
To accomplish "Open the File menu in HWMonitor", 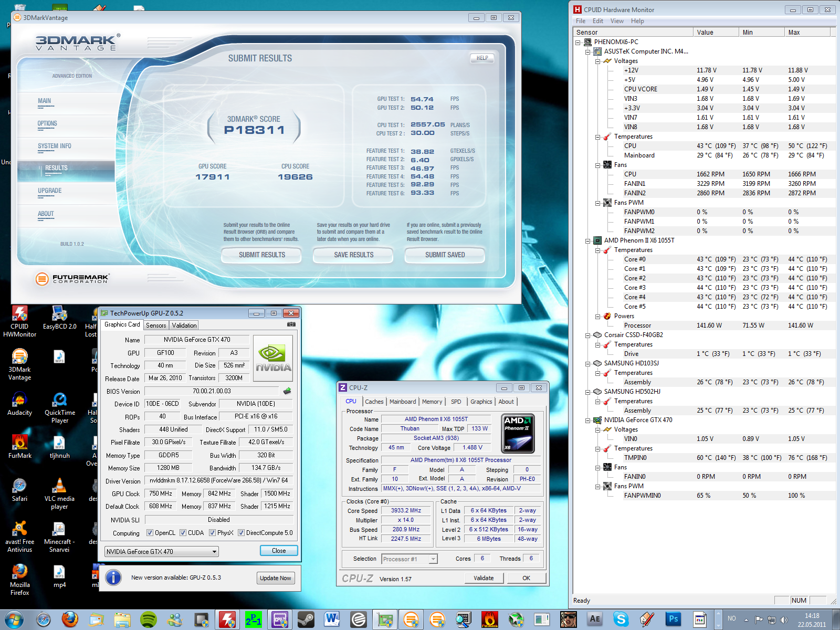I will pyautogui.click(x=581, y=21).
